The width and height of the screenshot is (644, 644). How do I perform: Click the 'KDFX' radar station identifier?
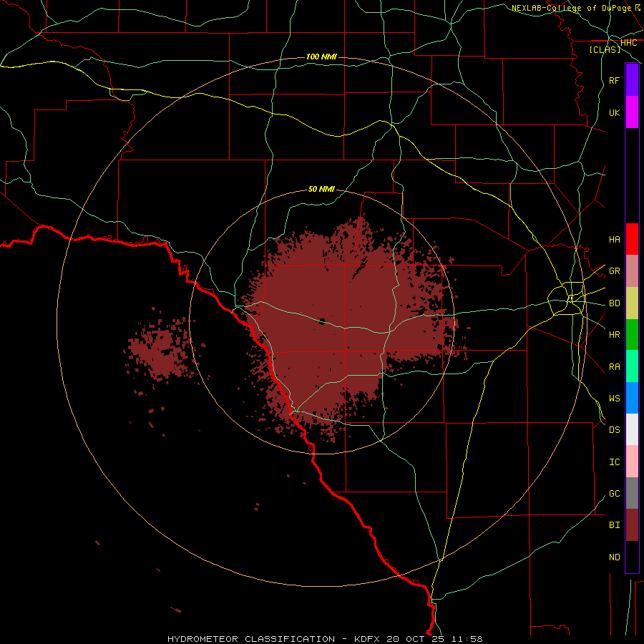(x=367, y=639)
